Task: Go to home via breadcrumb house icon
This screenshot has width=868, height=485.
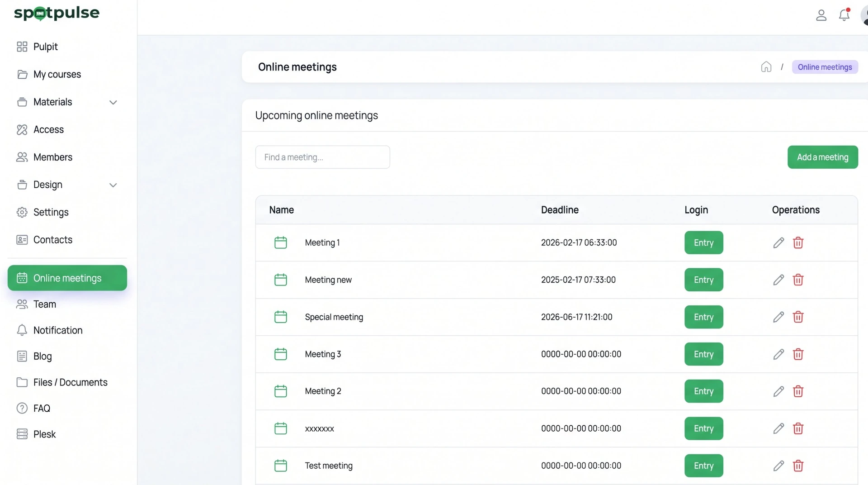Action: point(766,67)
